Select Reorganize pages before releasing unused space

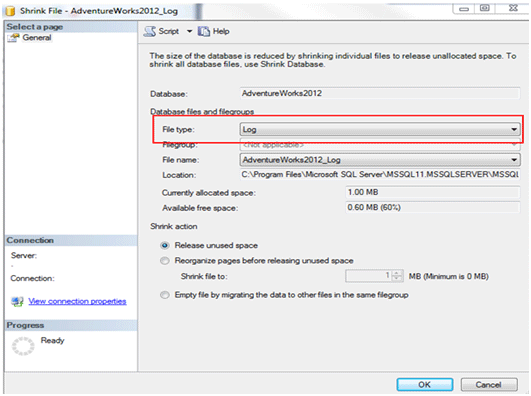click(165, 261)
